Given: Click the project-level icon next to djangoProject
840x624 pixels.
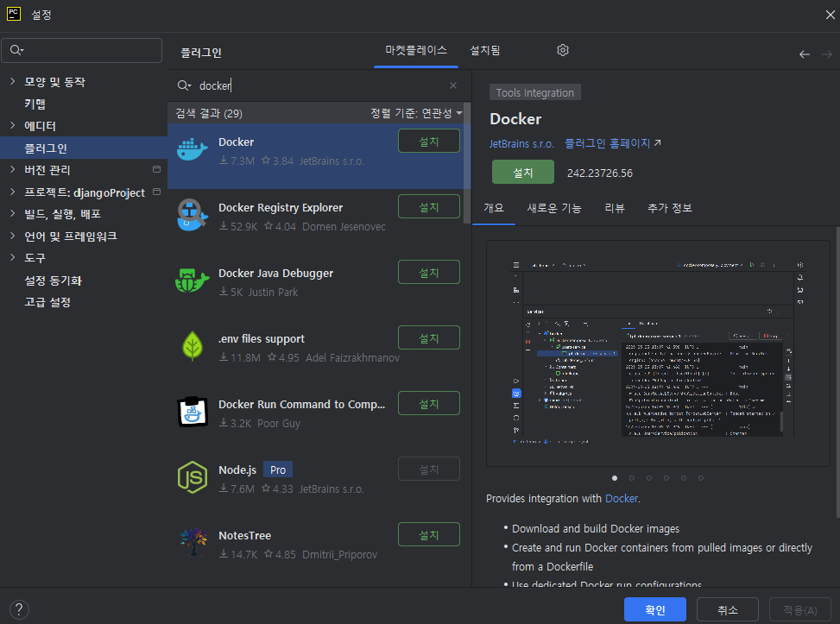Looking at the screenshot, I should 156,192.
